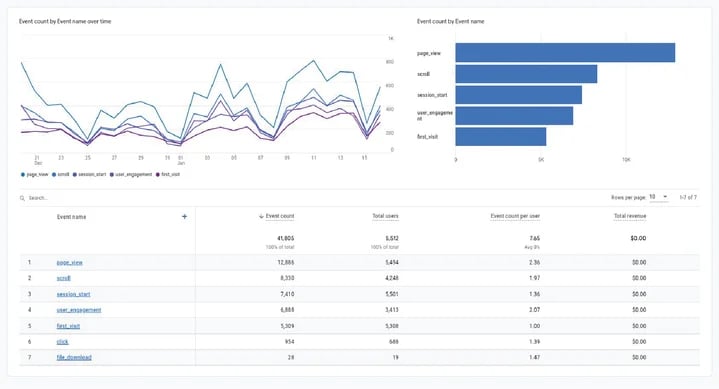Click Event count by Event name over time title
The height and width of the screenshot is (389, 719).
coord(65,22)
